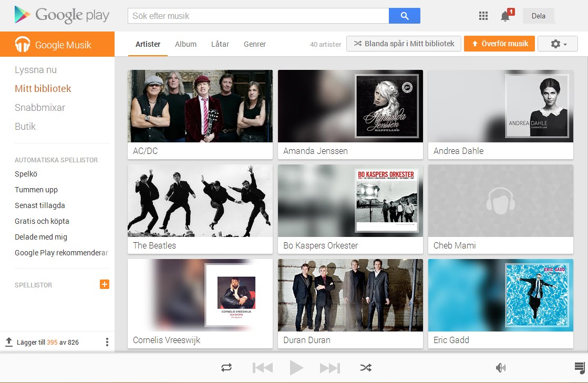Add a new playlist with plus icon

[x=105, y=284]
